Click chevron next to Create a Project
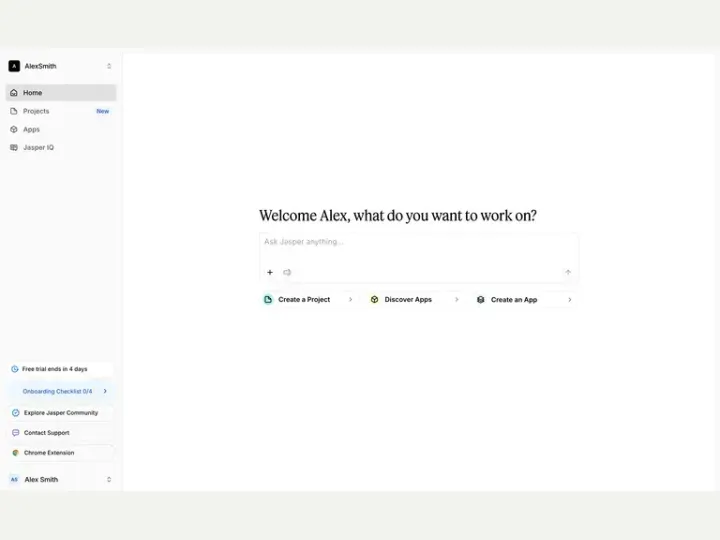Screen dimensions: 720x540 coord(350,299)
